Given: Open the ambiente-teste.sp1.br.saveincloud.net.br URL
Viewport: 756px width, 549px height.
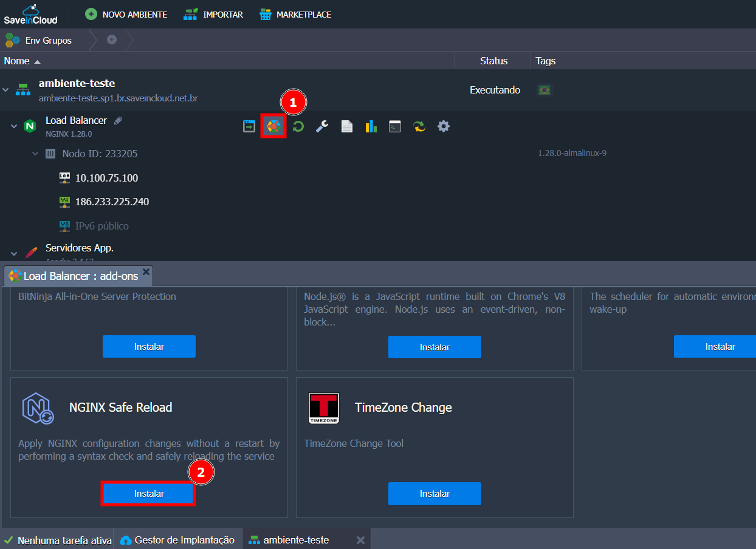Looking at the screenshot, I should (118, 98).
